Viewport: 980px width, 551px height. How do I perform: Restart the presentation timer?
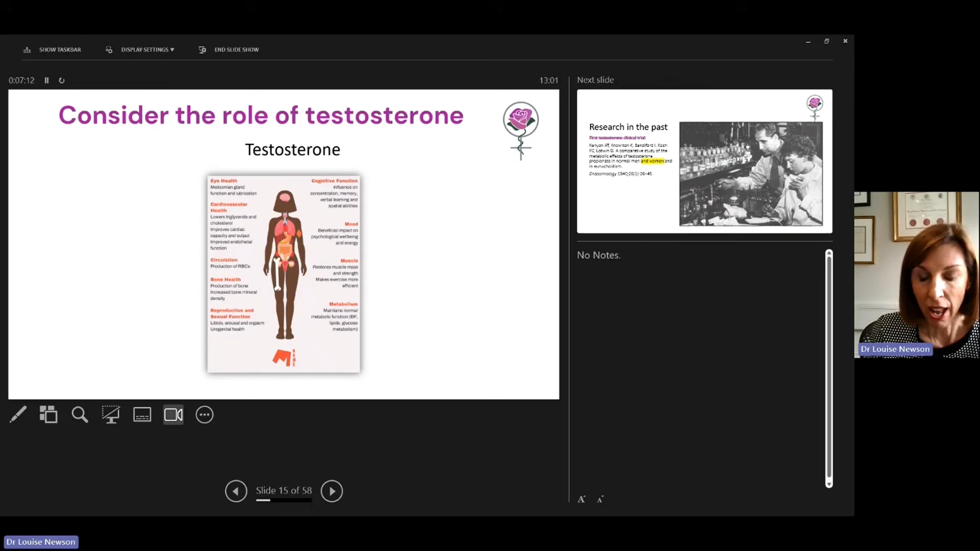[x=62, y=80]
